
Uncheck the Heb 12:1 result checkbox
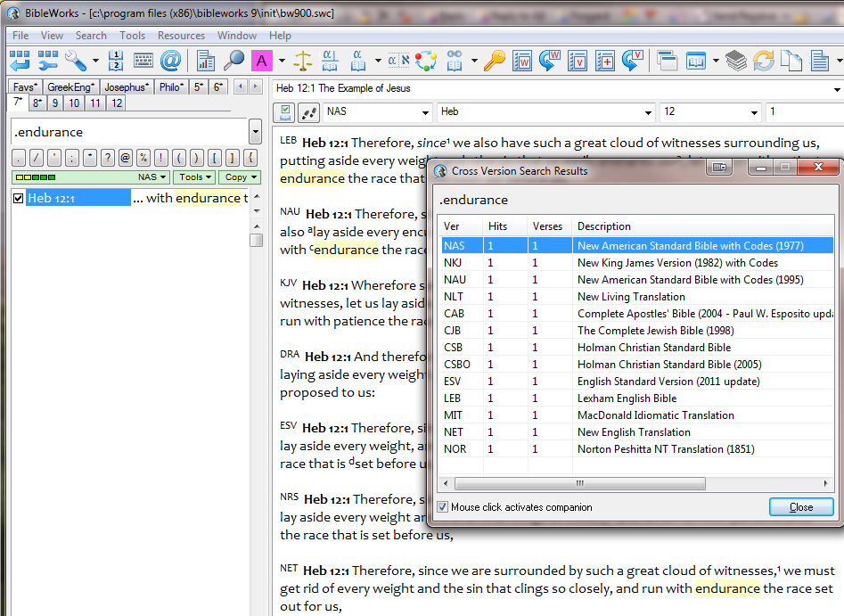point(18,198)
